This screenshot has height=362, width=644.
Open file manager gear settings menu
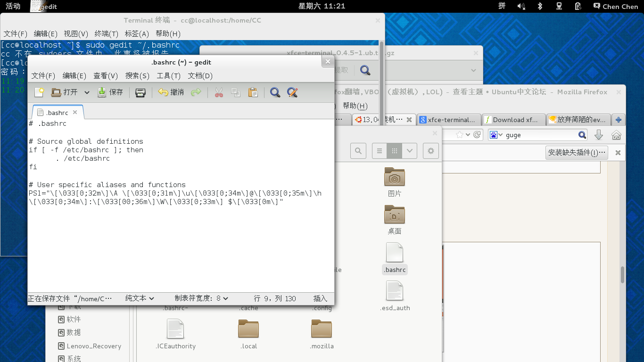(430, 151)
